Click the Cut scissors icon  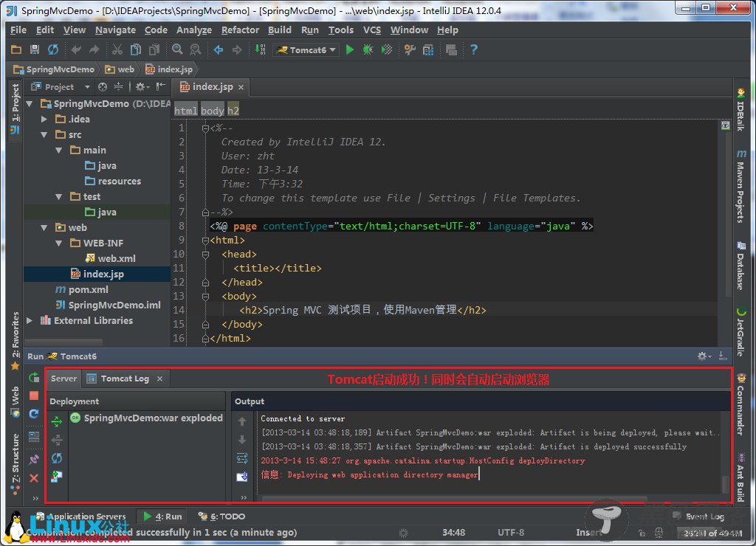pyautogui.click(x=117, y=49)
